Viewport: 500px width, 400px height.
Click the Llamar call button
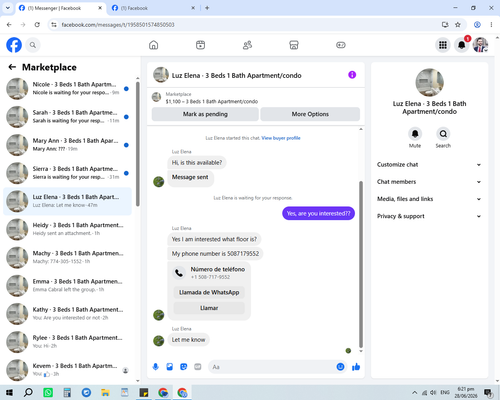[209, 308]
